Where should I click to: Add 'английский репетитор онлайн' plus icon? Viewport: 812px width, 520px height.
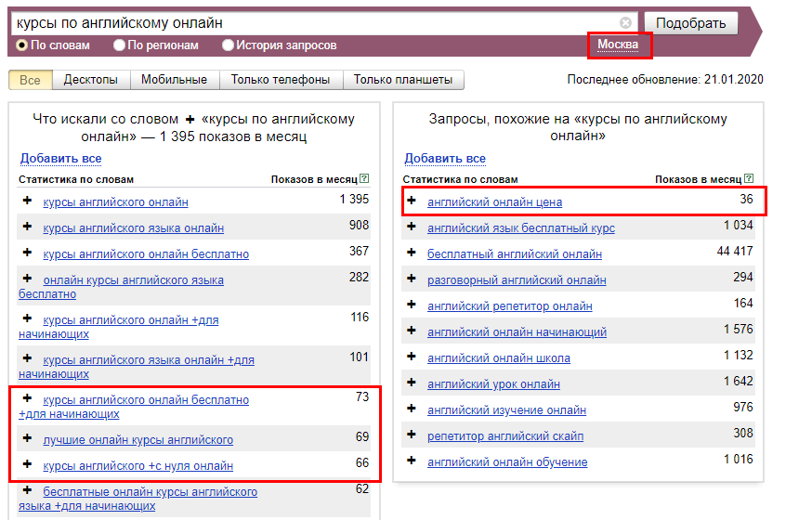tap(412, 305)
